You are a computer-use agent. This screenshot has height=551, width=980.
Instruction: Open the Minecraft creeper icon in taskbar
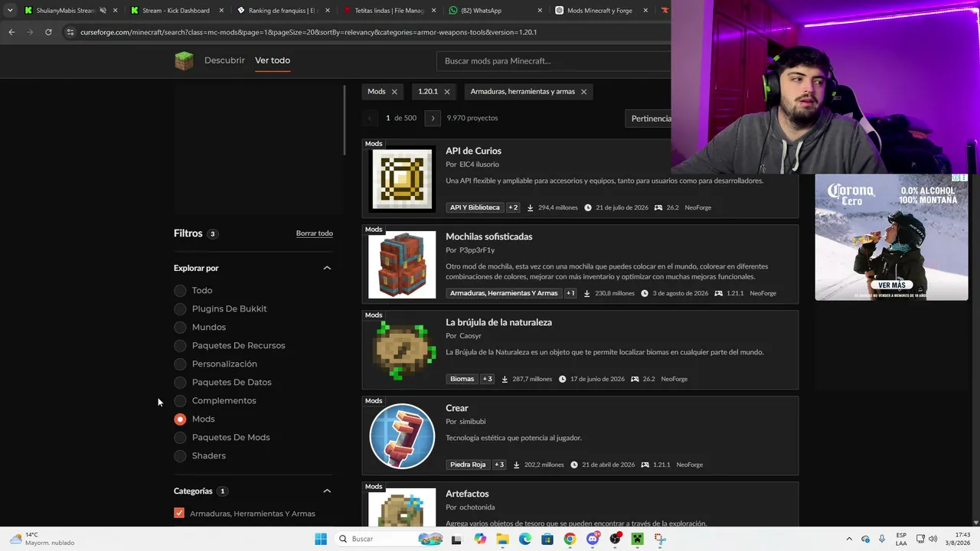click(x=637, y=539)
